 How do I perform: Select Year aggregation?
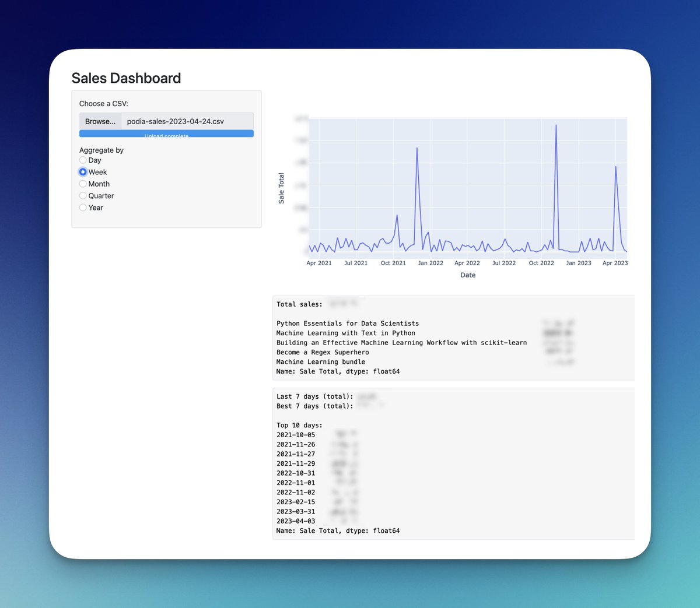coord(83,208)
